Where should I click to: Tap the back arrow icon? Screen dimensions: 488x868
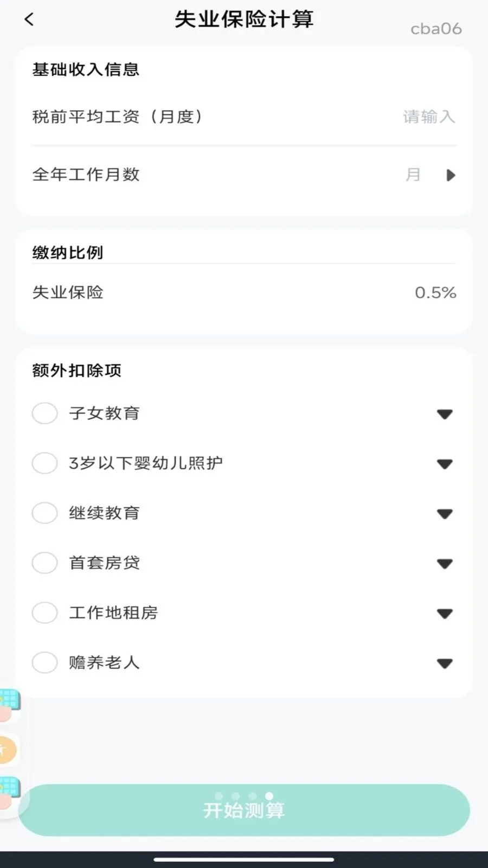[x=29, y=20]
